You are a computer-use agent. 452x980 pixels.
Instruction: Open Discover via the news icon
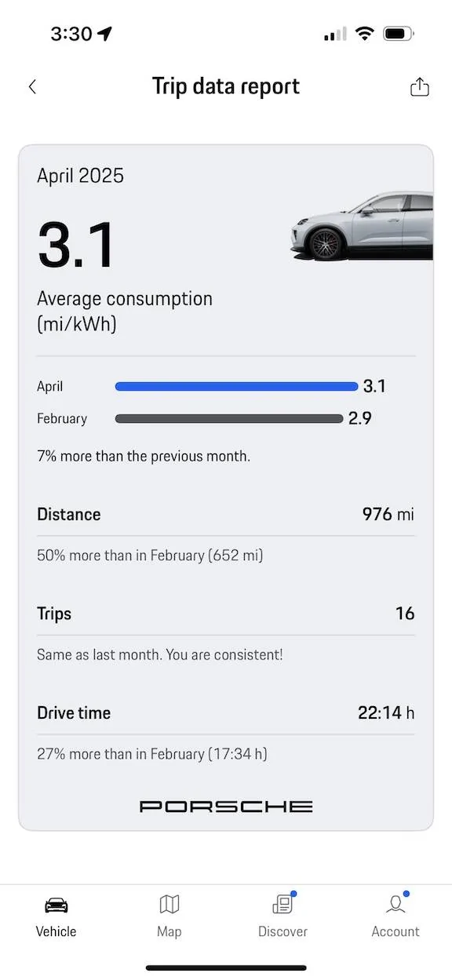tap(282, 904)
